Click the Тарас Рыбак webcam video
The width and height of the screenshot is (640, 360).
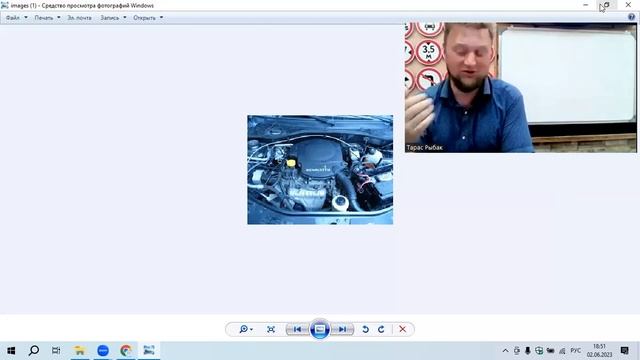click(521, 87)
